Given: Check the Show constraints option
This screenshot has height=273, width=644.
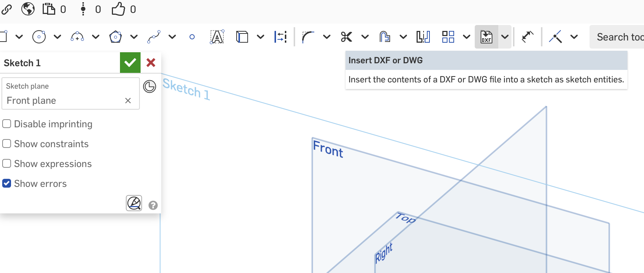Looking at the screenshot, I should [7, 144].
